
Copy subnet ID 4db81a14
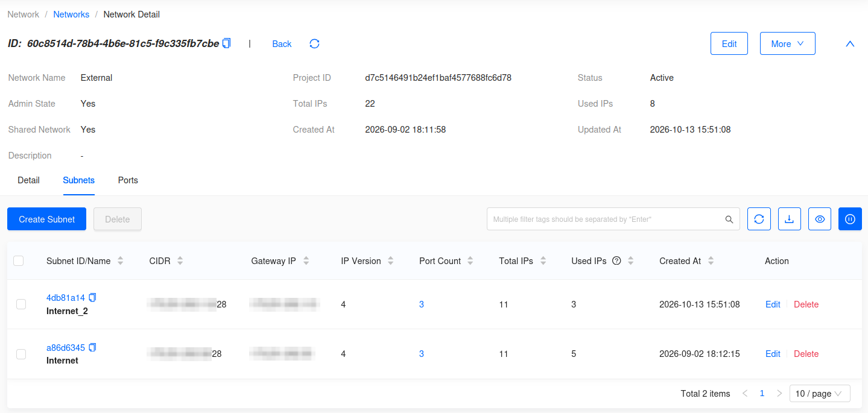(92, 297)
